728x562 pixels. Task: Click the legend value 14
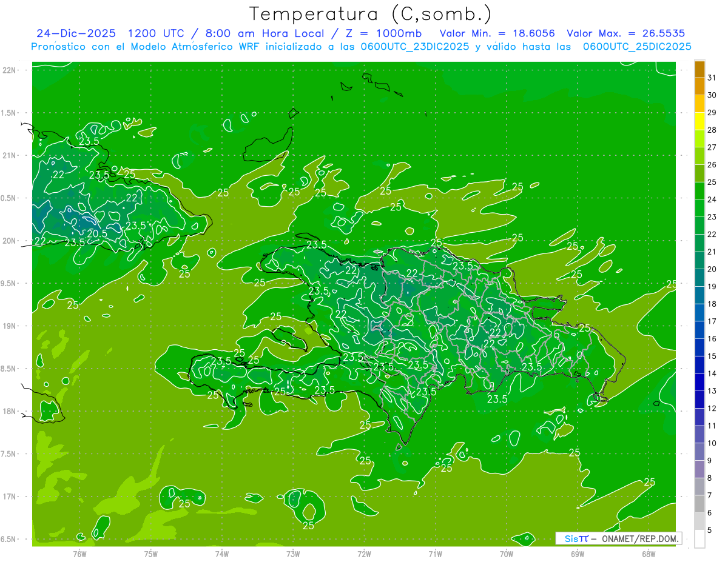(712, 373)
